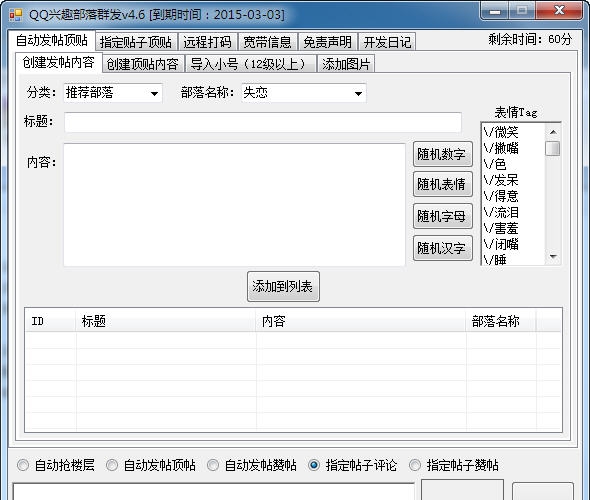Screen dimensions: 590x500
Task: Open the 分类 dropdown showing 推荐部落
Action: click(x=113, y=93)
